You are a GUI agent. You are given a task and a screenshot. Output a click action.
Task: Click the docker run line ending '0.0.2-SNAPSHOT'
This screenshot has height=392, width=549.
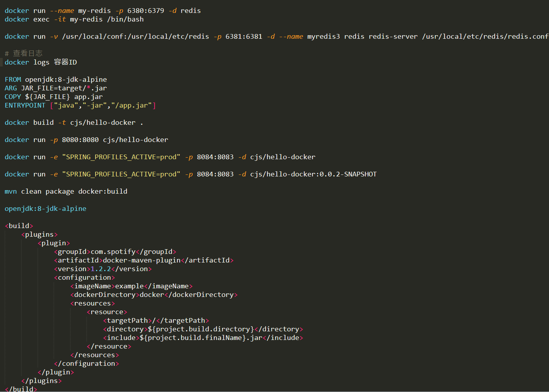pos(191,174)
